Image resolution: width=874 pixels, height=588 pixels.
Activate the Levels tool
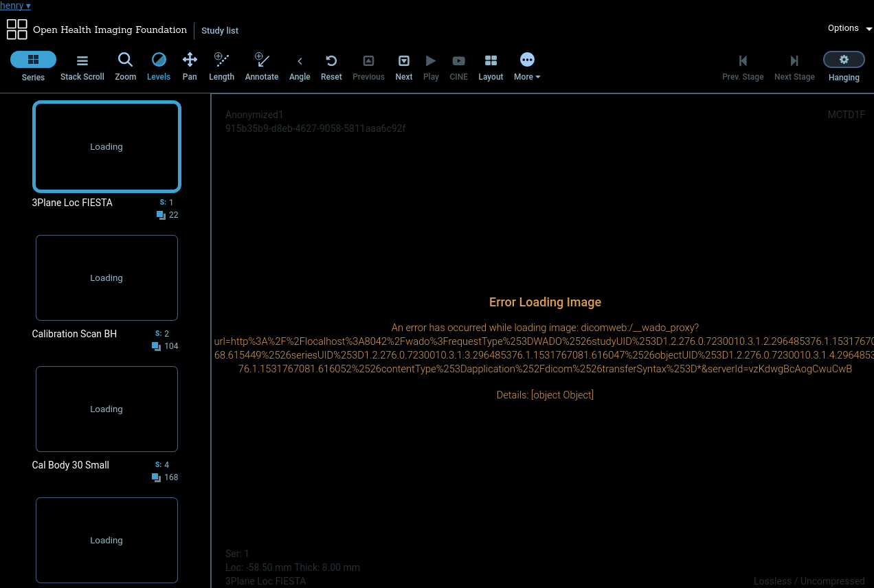158,67
